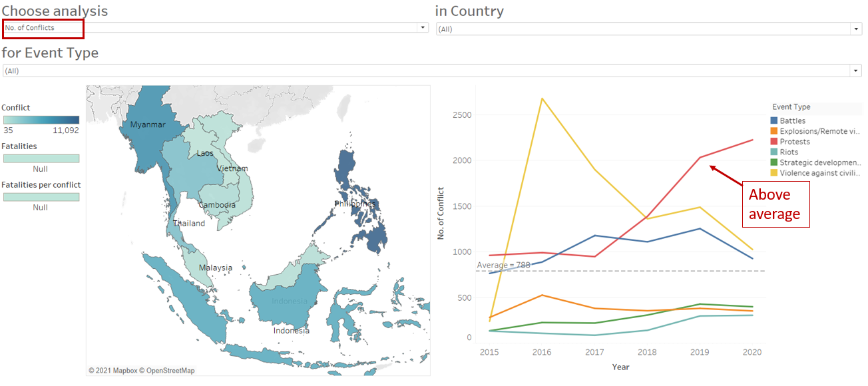Select the red Protests legend swatch
This screenshot has width=868, height=386.
[774, 142]
